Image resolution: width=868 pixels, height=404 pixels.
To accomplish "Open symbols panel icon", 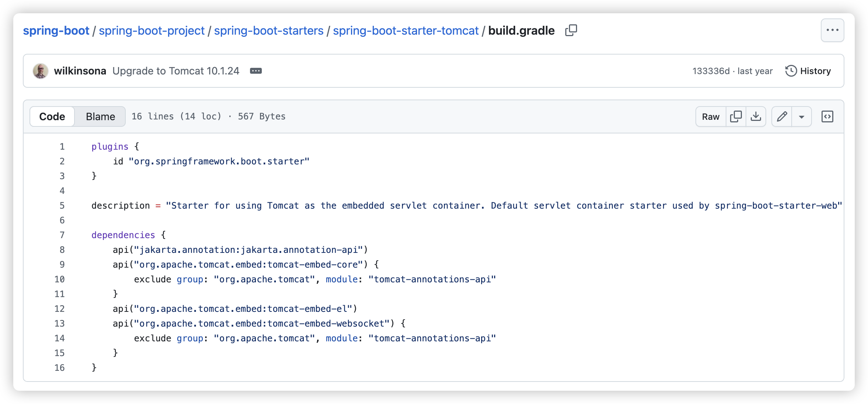I will [827, 116].
